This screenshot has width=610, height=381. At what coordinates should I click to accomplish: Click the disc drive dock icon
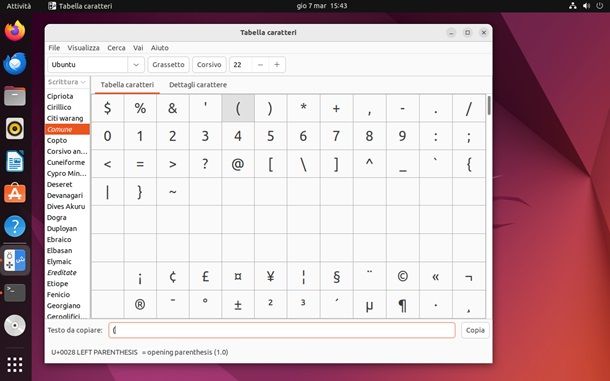[x=15, y=325]
